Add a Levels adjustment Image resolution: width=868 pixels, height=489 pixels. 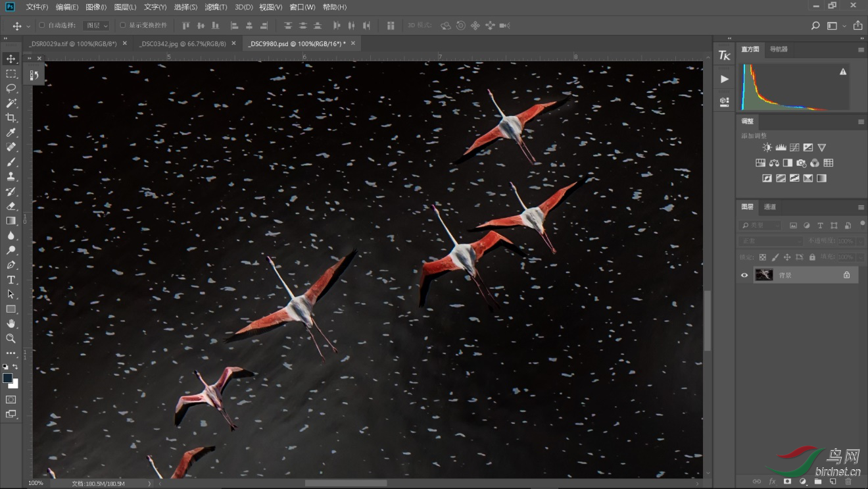[x=781, y=148]
